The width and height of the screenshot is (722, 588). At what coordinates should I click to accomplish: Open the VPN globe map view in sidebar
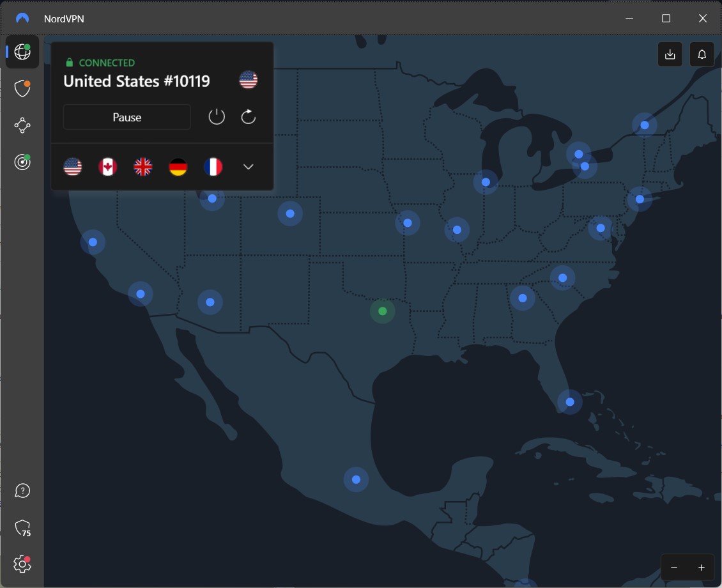22,52
